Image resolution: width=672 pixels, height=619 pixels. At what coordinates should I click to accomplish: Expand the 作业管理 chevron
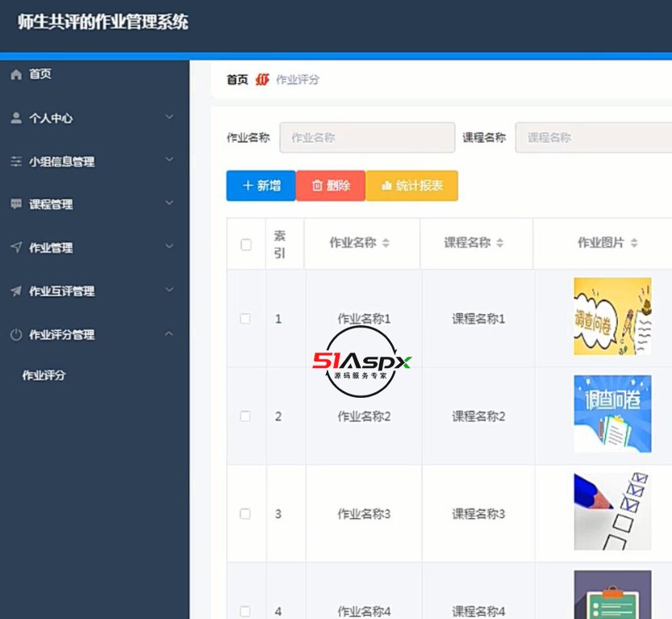169,246
